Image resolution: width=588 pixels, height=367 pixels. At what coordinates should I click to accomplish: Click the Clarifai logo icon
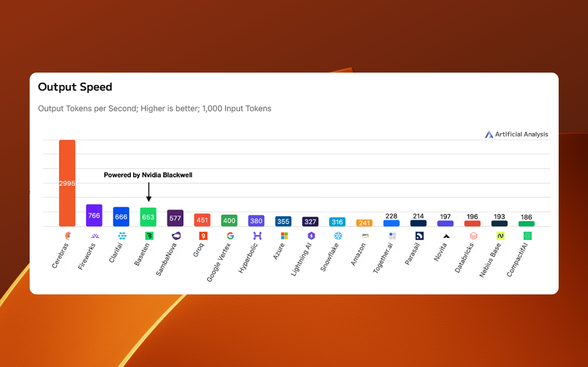(122, 236)
